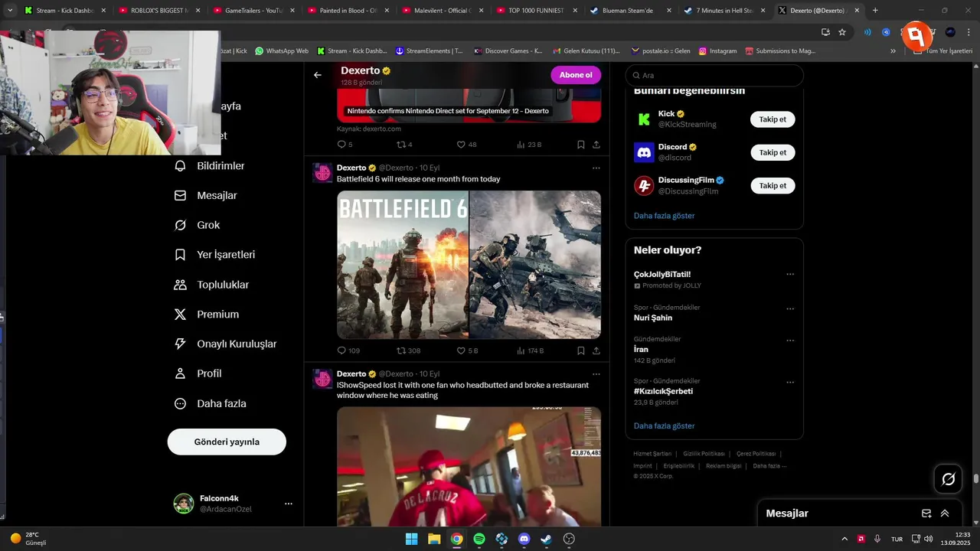Click the Daha fazla circle icon

pos(181,403)
